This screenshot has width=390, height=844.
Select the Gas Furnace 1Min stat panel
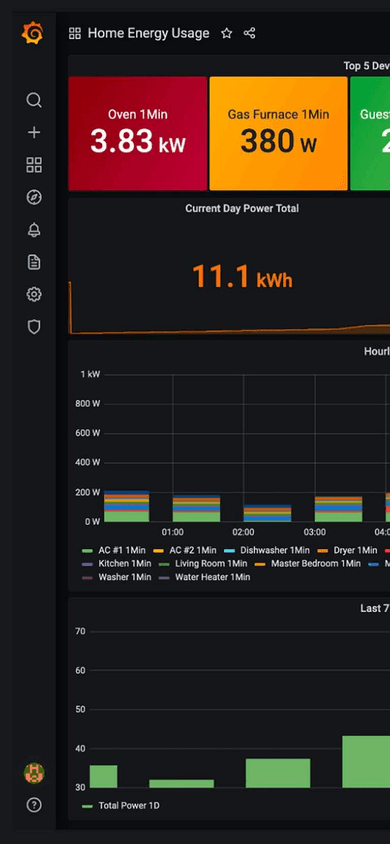point(279,133)
